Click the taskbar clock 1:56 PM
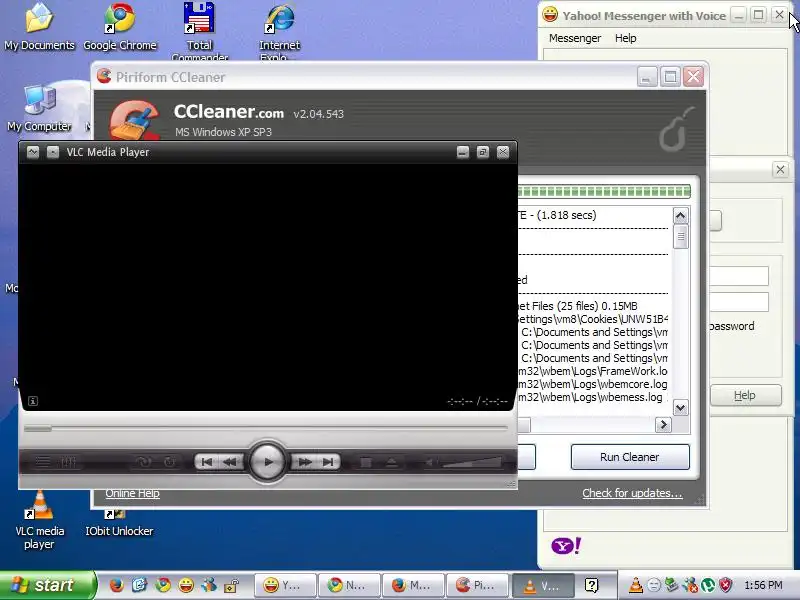Viewport: 800px width, 600px height. (763, 585)
